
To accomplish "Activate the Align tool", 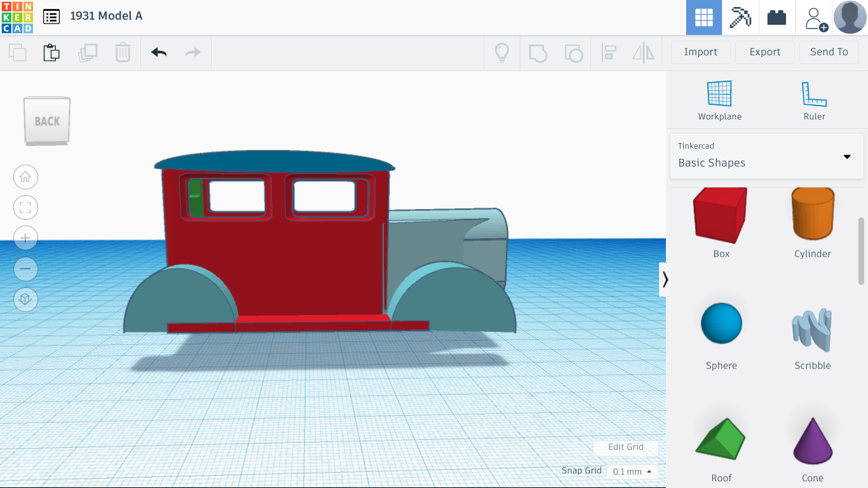I will click(x=609, y=53).
